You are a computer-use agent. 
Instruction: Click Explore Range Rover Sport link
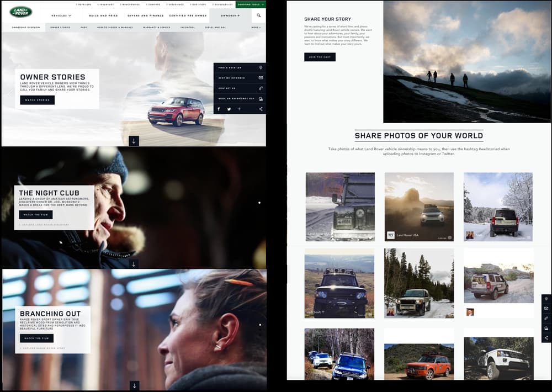[43, 348]
